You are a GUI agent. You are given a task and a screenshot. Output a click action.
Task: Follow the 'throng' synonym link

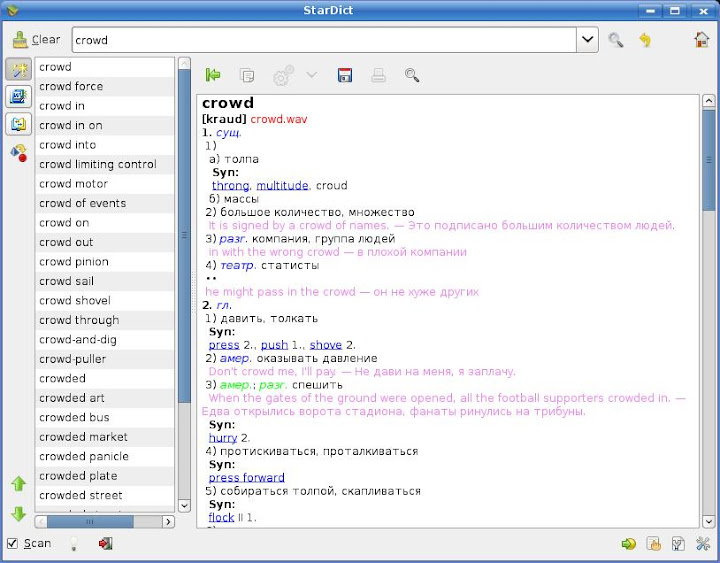(x=231, y=186)
